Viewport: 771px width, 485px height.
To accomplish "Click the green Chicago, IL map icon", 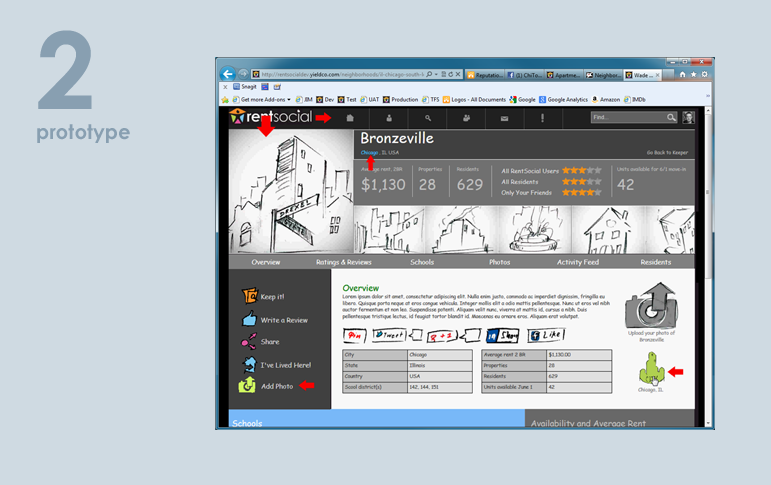I will tap(651, 371).
